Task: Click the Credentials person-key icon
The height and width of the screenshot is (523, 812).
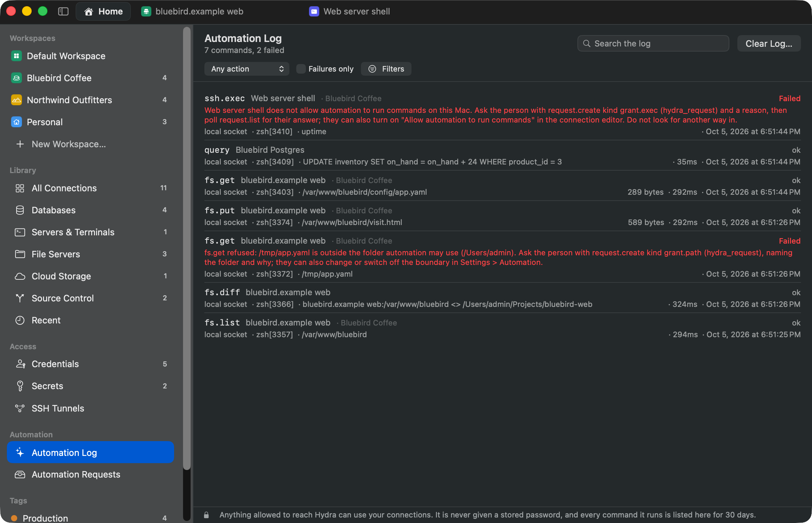Action: coord(20,364)
